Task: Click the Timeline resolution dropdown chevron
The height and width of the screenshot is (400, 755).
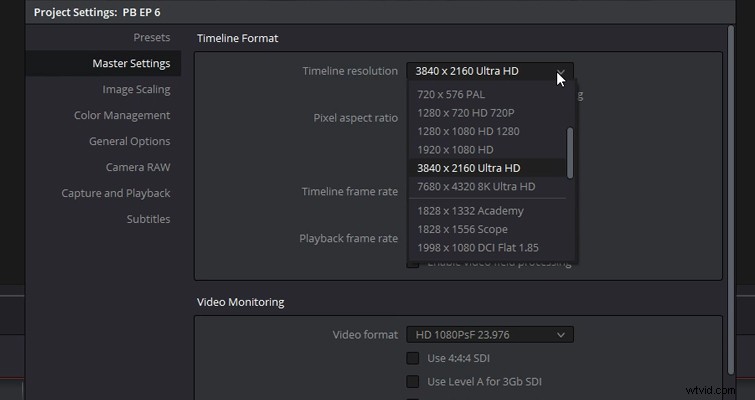Action: [560, 71]
